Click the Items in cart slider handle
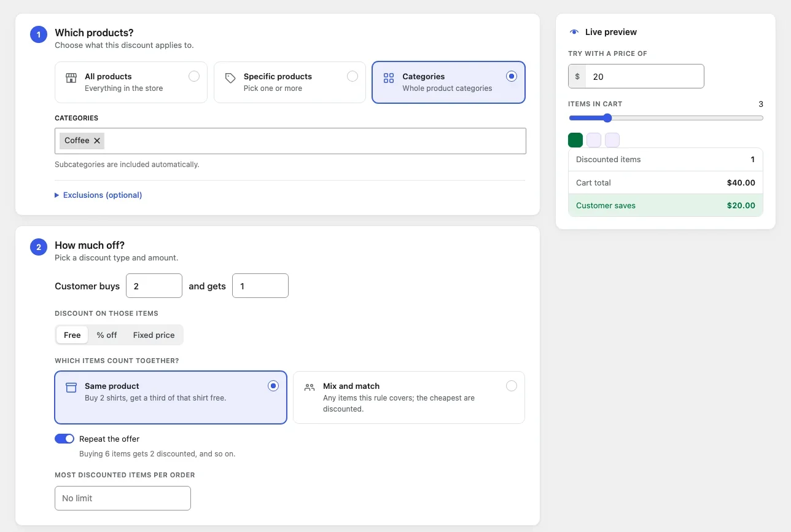This screenshot has height=532, width=791. (607, 118)
